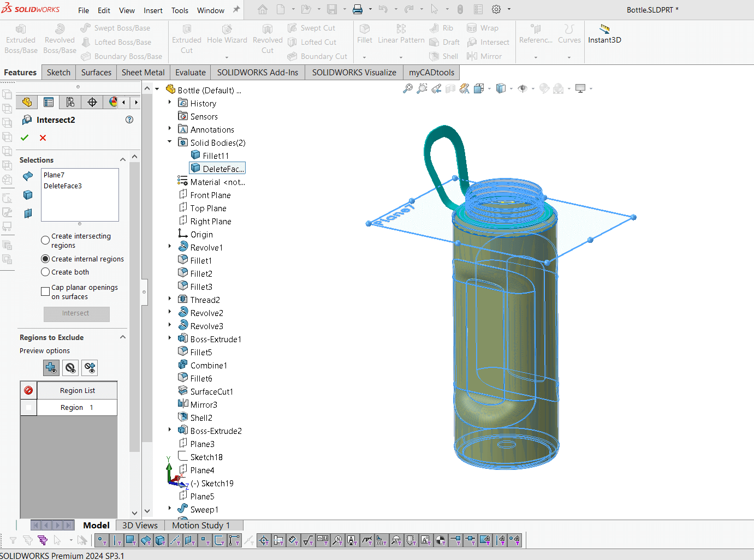Image resolution: width=754 pixels, height=560 pixels.
Task: Cancel Intersect2 with the red X
Action: click(43, 138)
